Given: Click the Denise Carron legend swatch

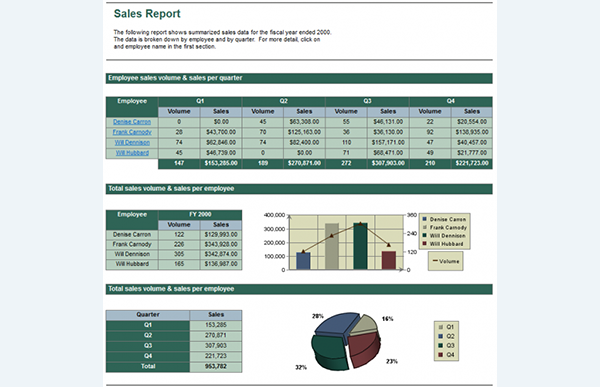Looking at the screenshot, I should coord(424,219).
